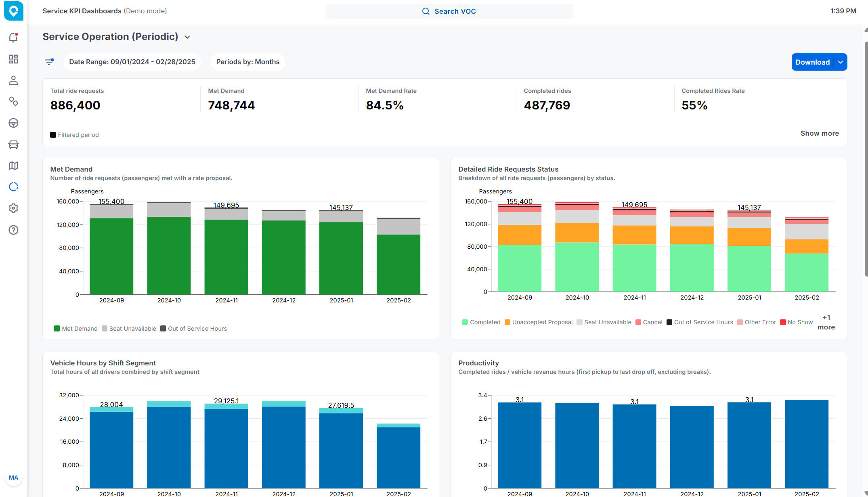868x497 pixels.
Task: Click the steering wheel drivers icon
Action: (13, 123)
